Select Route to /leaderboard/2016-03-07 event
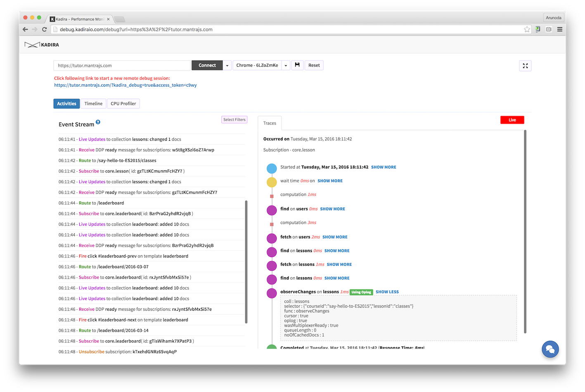Image resolution: width=585 pixels, height=392 pixels. [x=152, y=267]
